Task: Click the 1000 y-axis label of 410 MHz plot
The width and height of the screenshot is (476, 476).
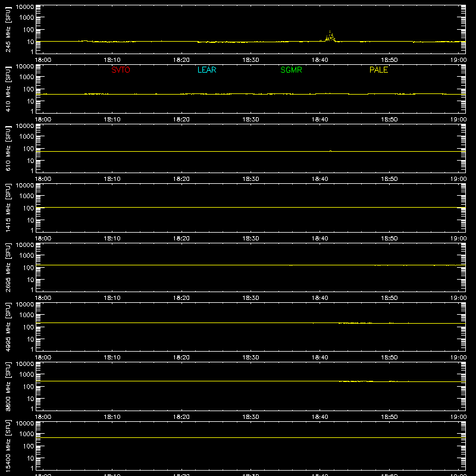Action: (x=27, y=77)
